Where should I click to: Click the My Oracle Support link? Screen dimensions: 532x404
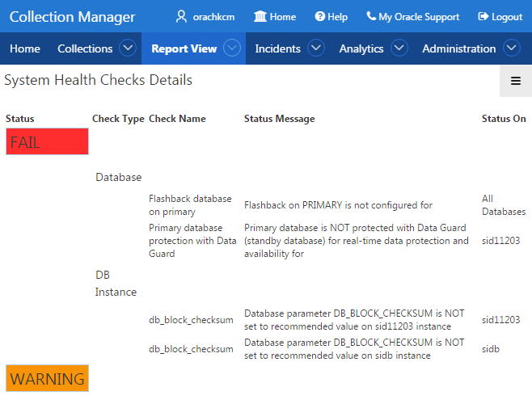tap(419, 17)
